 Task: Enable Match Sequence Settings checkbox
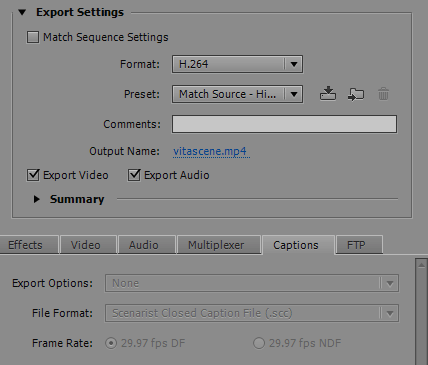click(x=33, y=37)
